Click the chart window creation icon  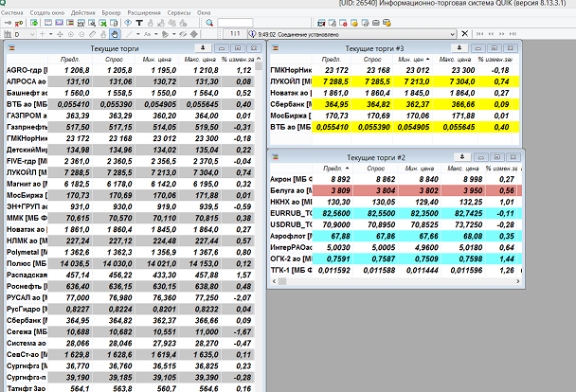coord(81,23)
